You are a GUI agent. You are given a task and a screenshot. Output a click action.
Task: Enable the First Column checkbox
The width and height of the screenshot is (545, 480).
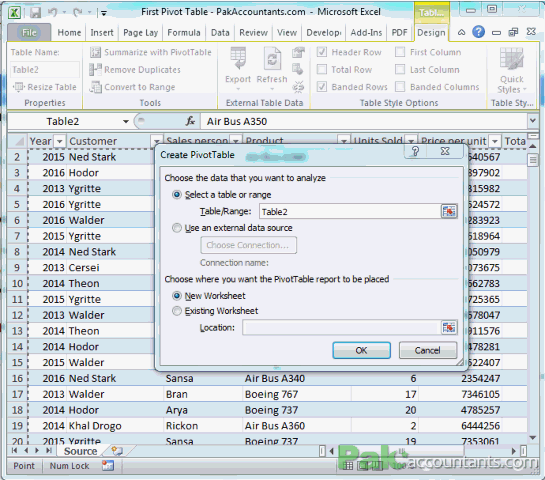point(400,52)
